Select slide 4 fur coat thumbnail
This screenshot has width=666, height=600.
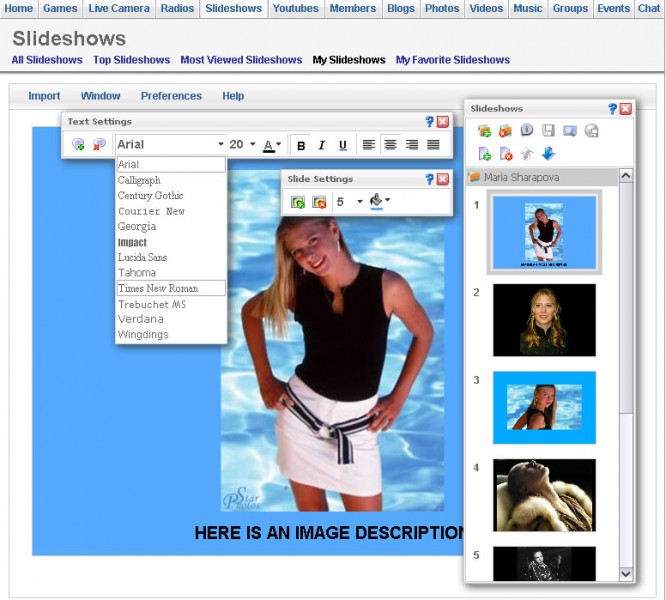pyautogui.click(x=544, y=495)
